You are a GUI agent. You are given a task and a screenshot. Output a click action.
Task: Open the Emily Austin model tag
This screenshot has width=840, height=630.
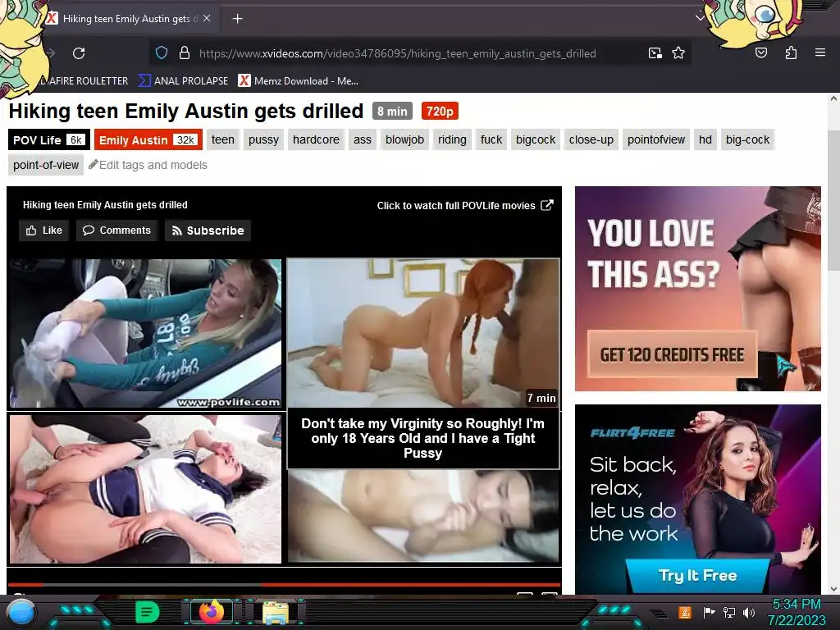[x=148, y=139]
